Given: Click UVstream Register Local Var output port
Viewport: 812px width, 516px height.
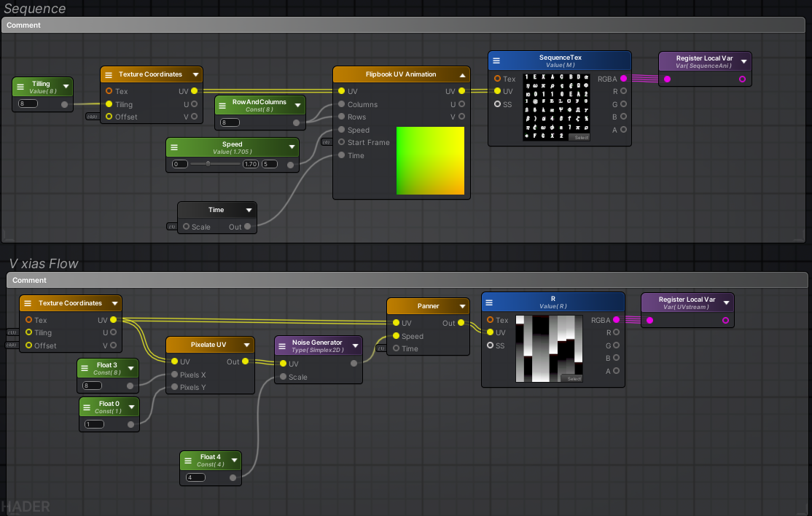Looking at the screenshot, I should pos(725,321).
